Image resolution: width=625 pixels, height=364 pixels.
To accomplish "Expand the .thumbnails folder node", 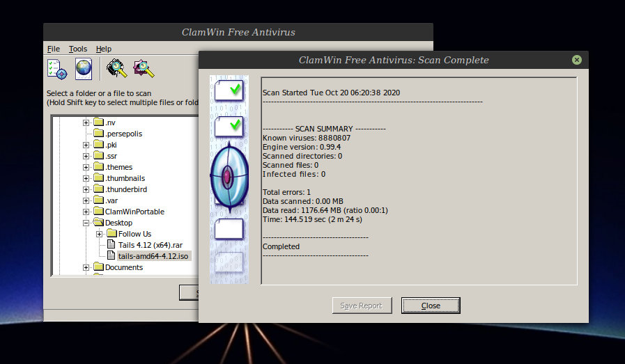I will tap(86, 178).
